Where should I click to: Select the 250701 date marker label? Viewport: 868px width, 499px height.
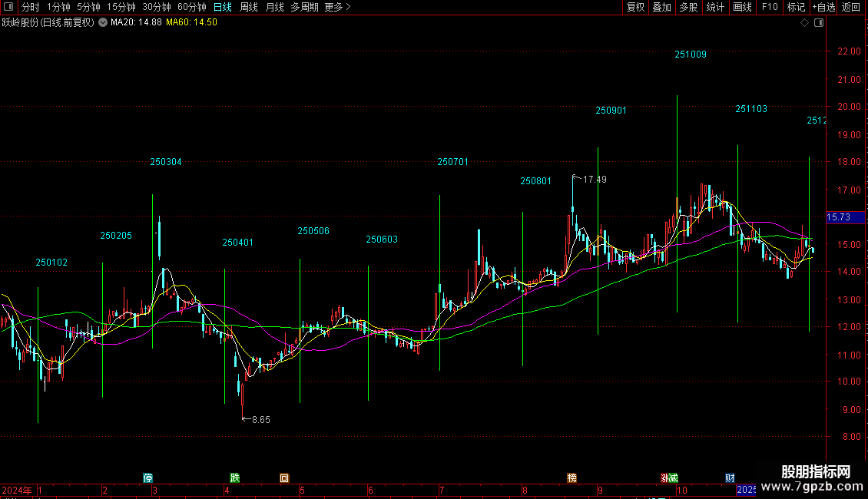pyautogui.click(x=453, y=162)
